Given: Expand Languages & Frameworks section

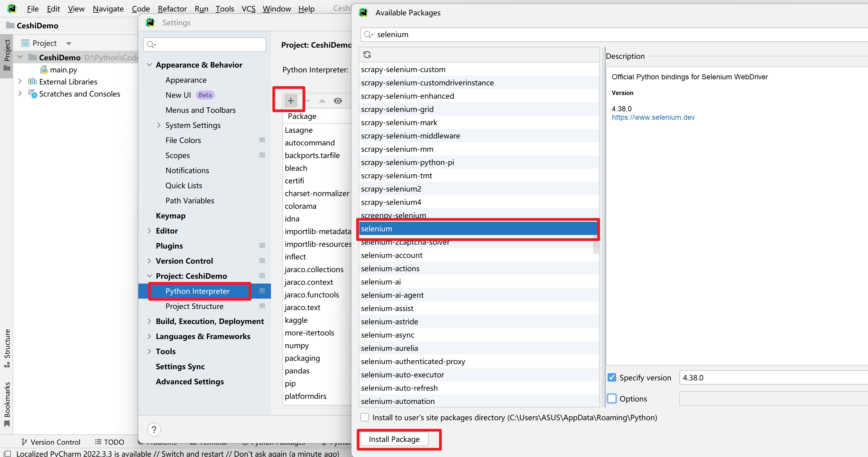Looking at the screenshot, I should (x=149, y=336).
